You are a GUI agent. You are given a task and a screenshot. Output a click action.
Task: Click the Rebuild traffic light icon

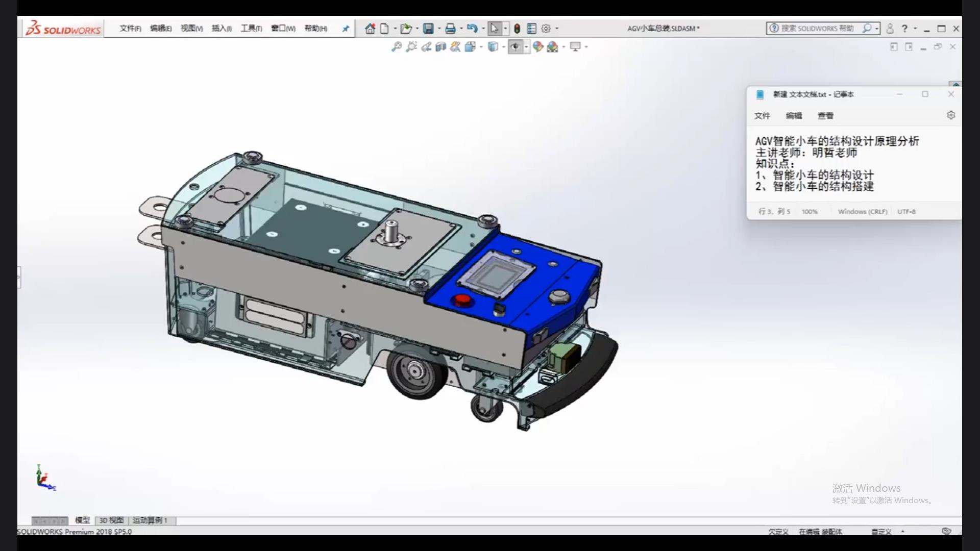[517, 29]
